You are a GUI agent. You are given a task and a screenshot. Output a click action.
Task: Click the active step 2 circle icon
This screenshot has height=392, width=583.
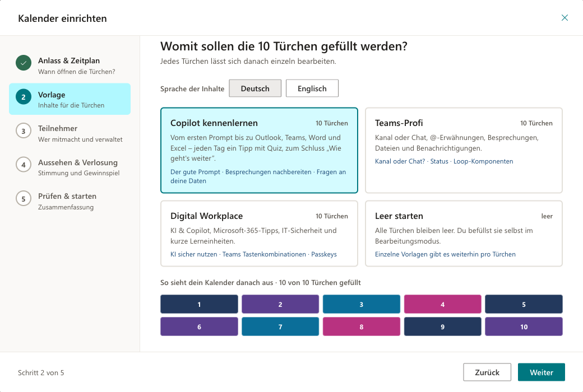[24, 97]
